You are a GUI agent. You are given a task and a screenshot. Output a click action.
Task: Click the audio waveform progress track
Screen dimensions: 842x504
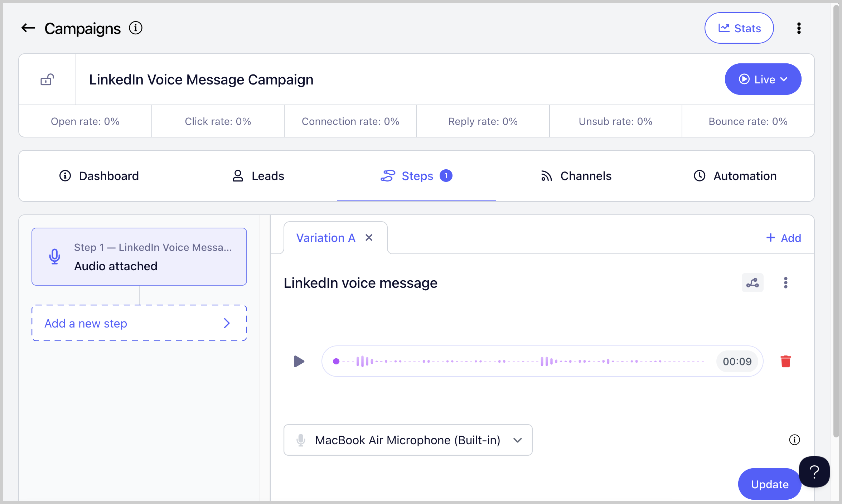[519, 361]
